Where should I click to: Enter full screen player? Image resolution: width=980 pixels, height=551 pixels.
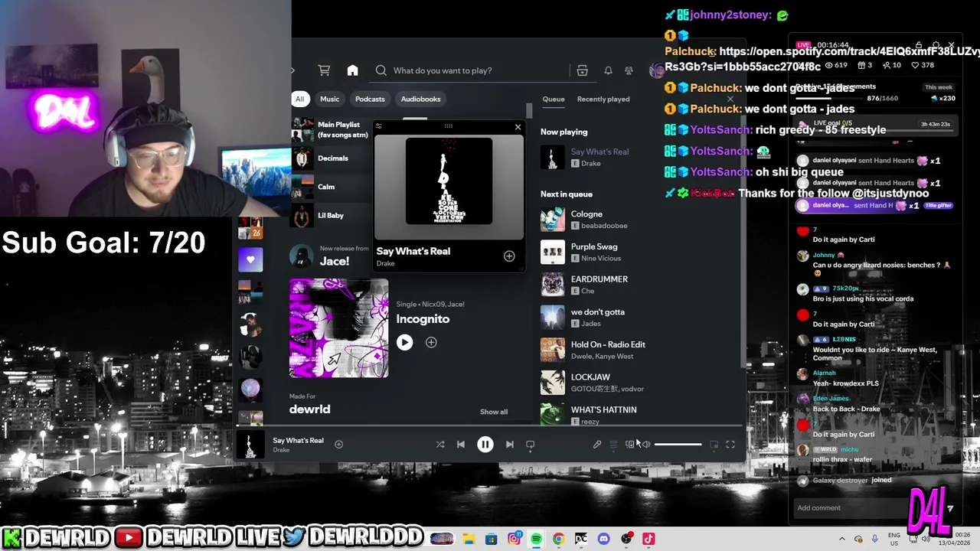[730, 445]
